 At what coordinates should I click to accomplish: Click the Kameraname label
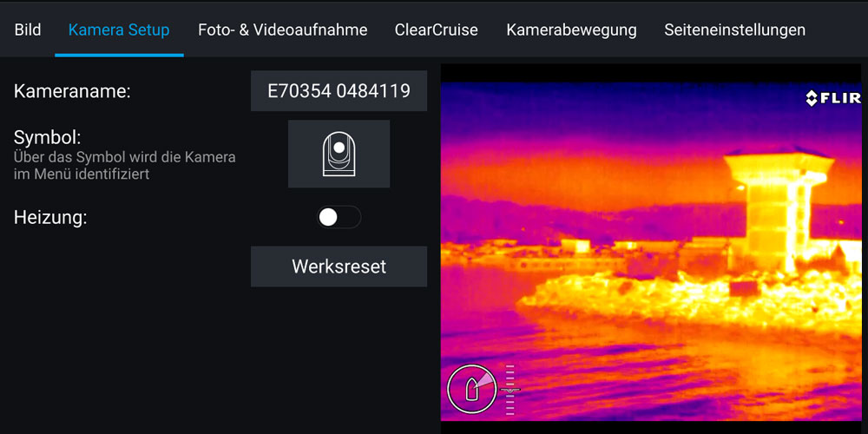tap(72, 91)
